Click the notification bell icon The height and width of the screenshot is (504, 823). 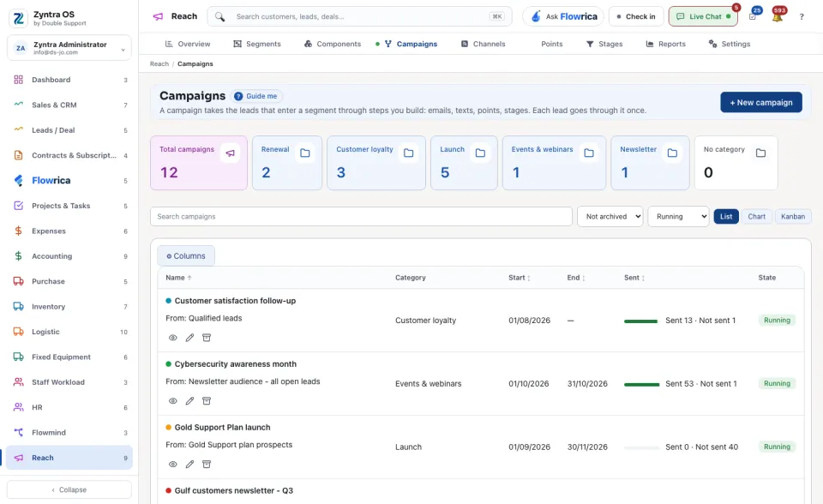point(778,17)
